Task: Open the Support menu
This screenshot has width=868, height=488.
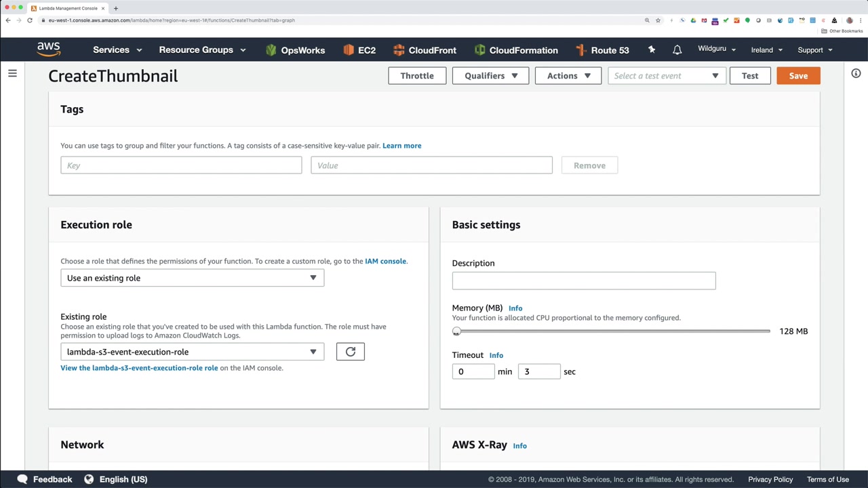Action: [x=815, y=50]
